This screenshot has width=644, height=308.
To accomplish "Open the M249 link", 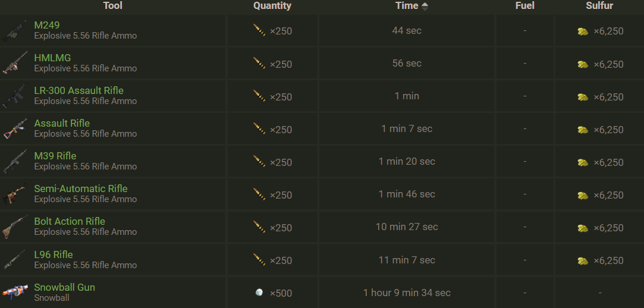I will tap(47, 25).
